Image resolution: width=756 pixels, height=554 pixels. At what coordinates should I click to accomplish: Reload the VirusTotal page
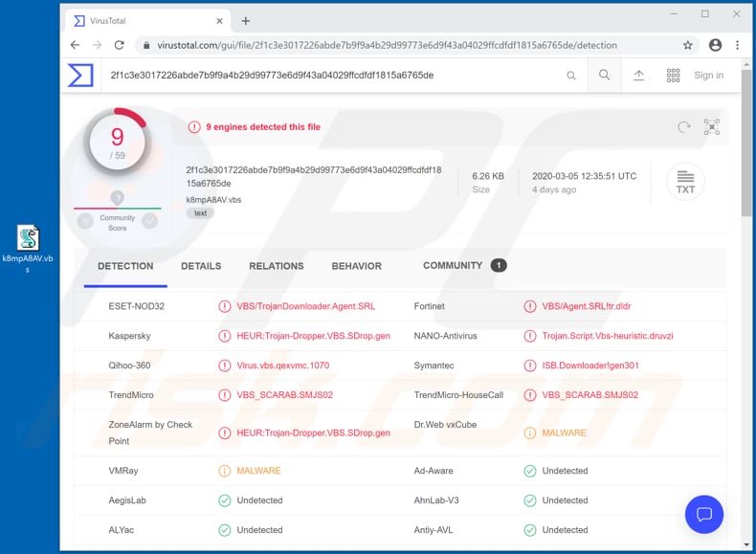tap(119, 45)
